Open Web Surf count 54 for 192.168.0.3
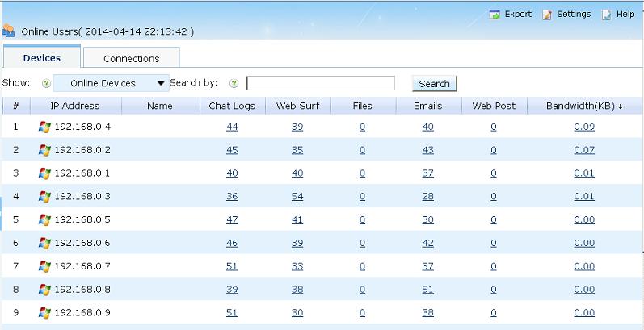 297,197
